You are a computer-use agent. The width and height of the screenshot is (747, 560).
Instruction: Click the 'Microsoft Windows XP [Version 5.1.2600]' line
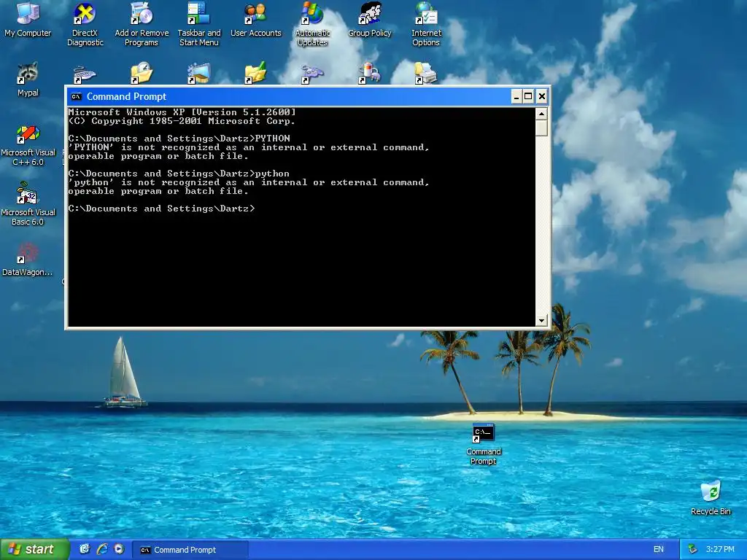point(182,112)
